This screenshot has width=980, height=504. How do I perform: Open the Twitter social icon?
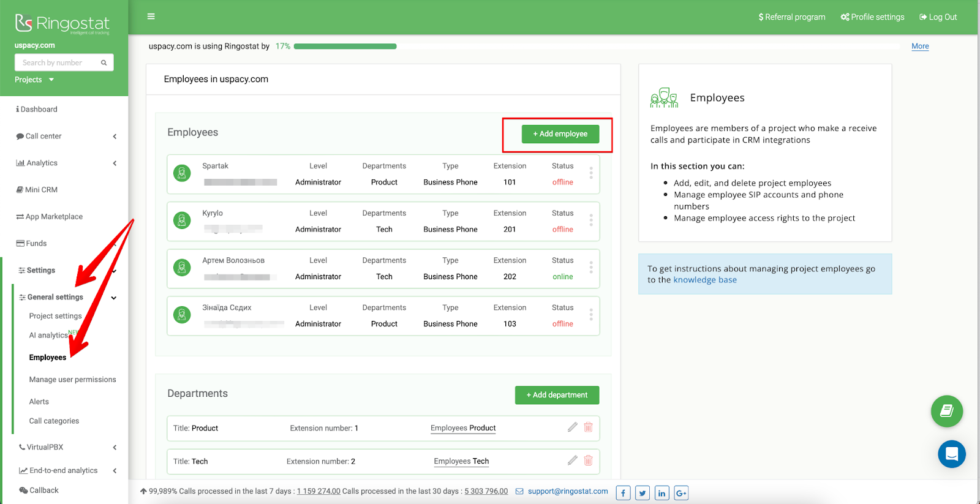click(643, 492)
